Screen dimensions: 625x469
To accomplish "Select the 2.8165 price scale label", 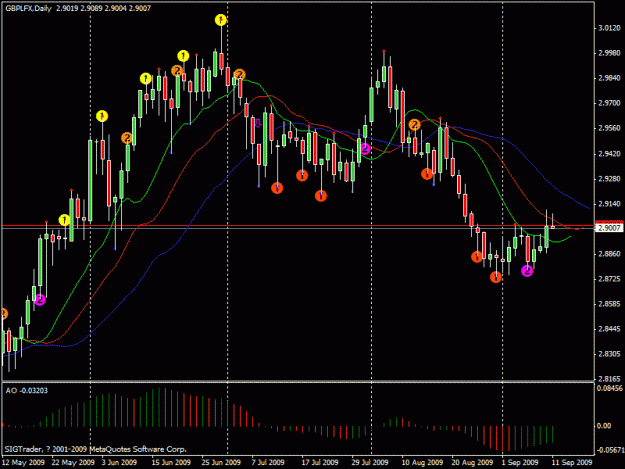I will click(609, 379).
